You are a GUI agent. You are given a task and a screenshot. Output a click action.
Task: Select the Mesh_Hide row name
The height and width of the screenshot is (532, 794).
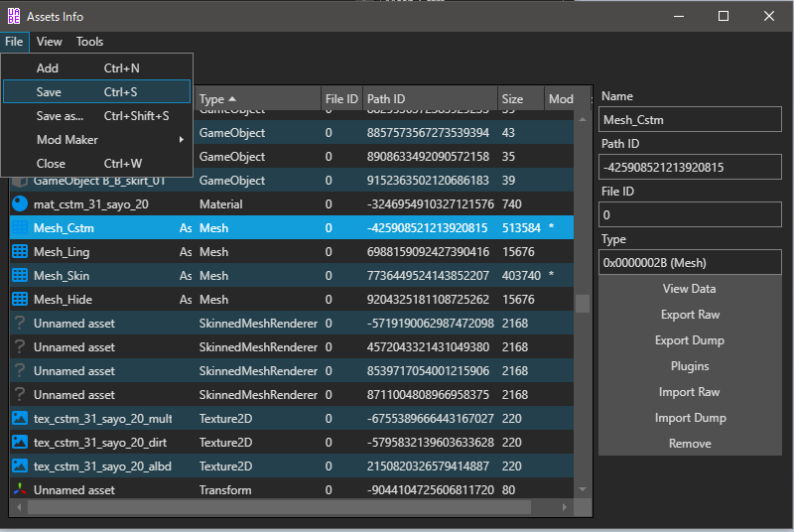pos(63,299)
